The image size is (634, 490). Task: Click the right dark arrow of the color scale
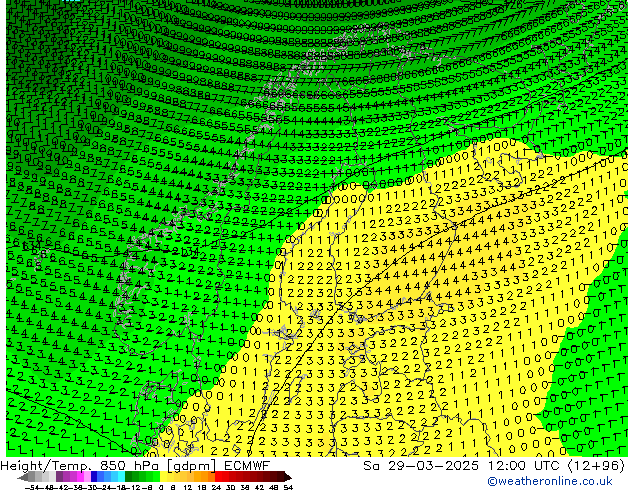[x=288, y=477]
